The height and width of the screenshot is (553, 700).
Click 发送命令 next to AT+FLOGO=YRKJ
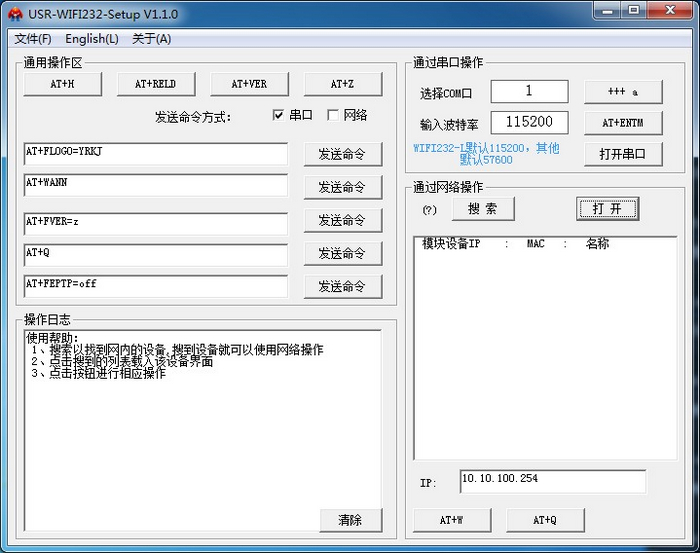pyautogui.click(x=343, y=154)
